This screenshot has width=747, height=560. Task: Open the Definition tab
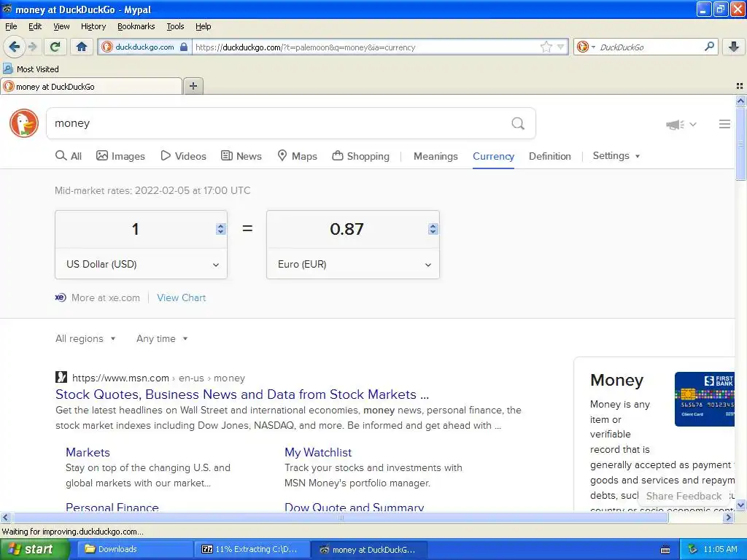click(550, 156)
